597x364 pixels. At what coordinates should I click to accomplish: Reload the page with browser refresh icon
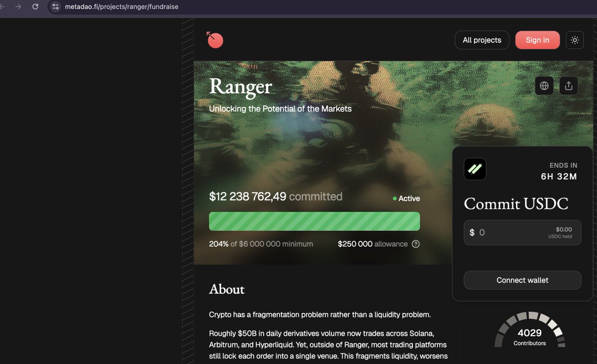pos(35,7)
